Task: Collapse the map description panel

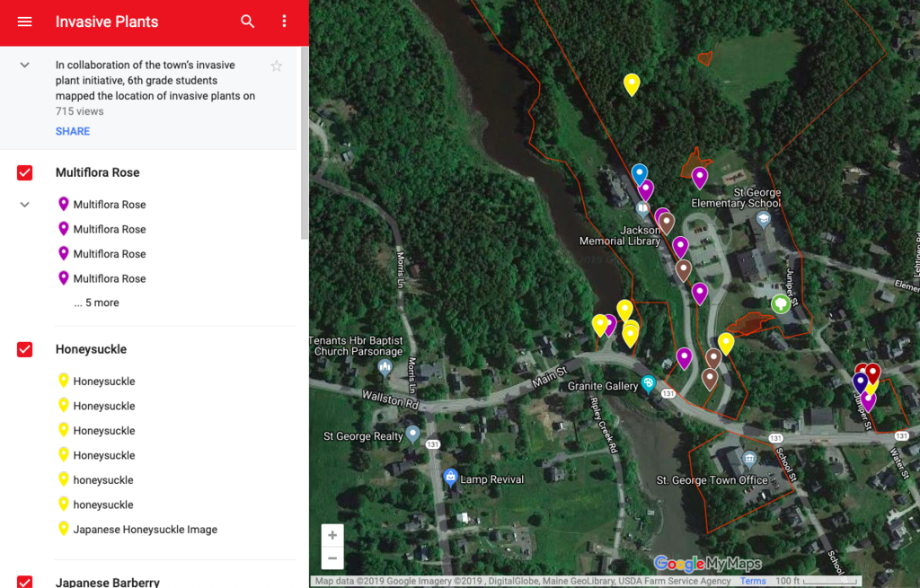Action: [x=24, y=65]
